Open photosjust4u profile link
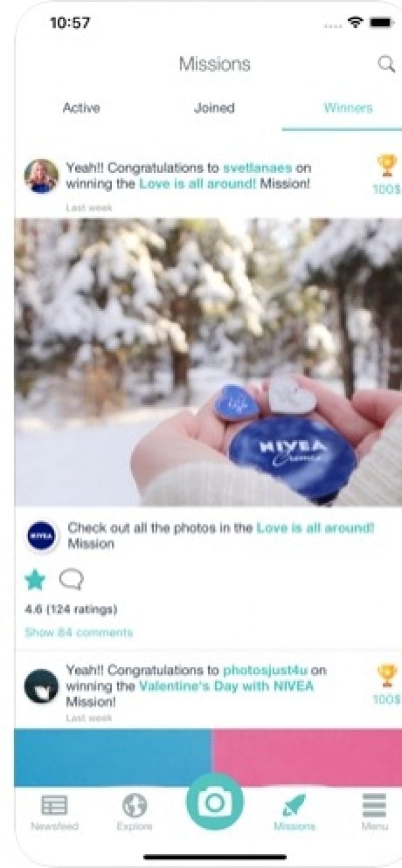Image resolution: width=402 pixels, height=868 pixels. pyautogui.click(x=265, y=671)
